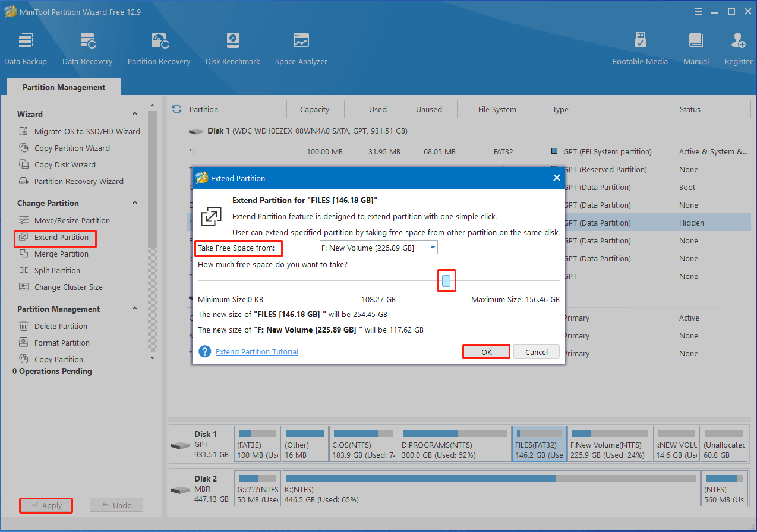
Task: Create Bootable Media
Action: click(640, 49)
